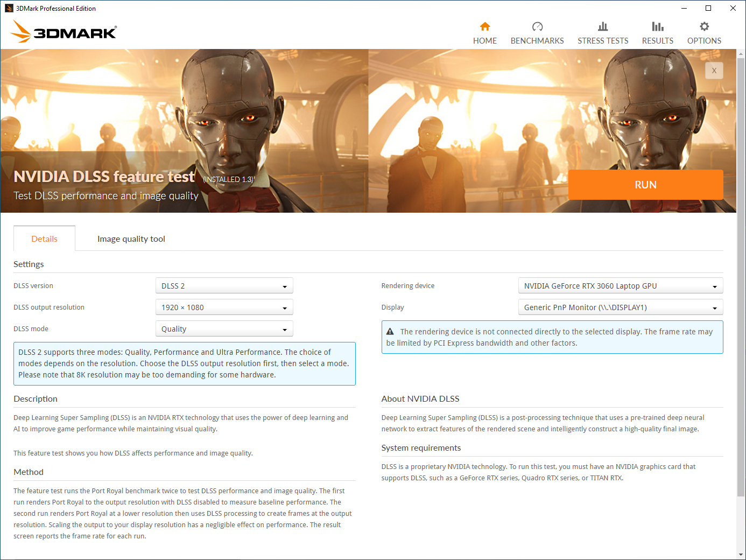Click the left DLSS comparison image
Image resolution: width=746 pixels, height=560 pixels.
click(x=184, y=131)
